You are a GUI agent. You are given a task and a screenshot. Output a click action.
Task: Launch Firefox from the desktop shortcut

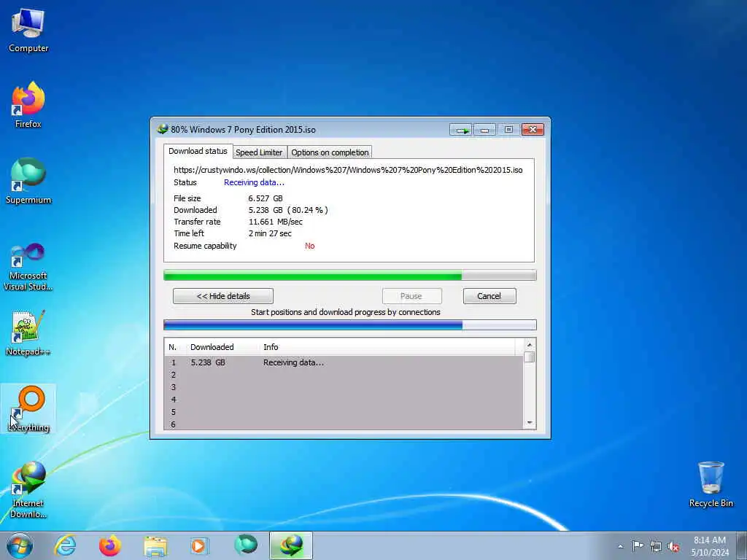coord(28,106)
